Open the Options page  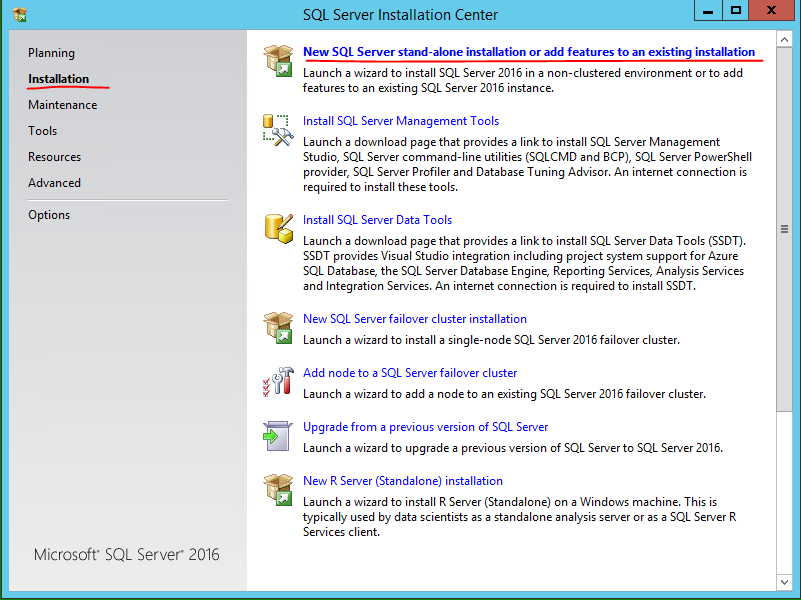click(x=49, y=215)
